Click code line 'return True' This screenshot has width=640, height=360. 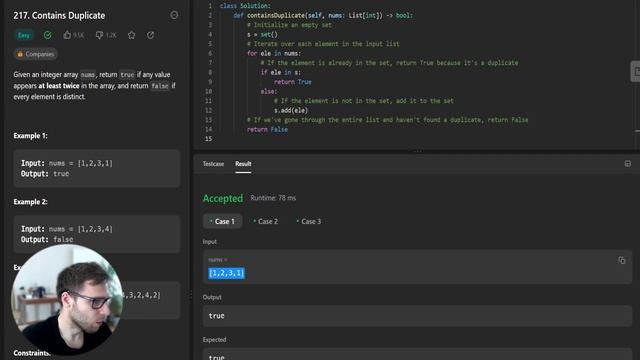(x=293, y=82)
